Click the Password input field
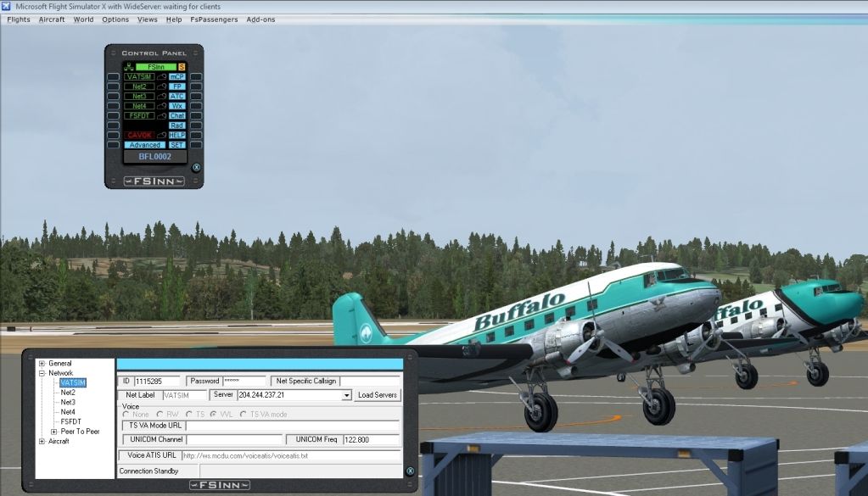The height and width of the screenshot is (496, 868). click(x=244, y=381)
